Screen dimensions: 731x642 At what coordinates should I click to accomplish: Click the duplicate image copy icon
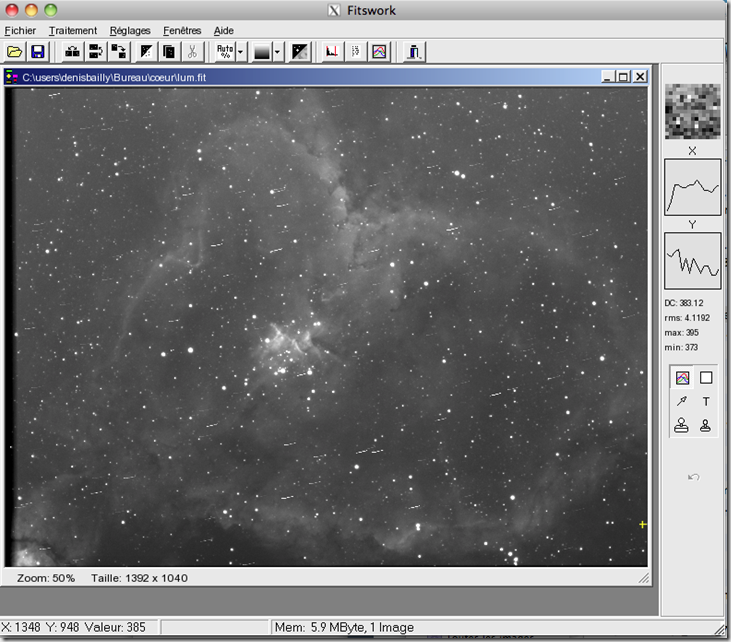(x=169, y=51)
